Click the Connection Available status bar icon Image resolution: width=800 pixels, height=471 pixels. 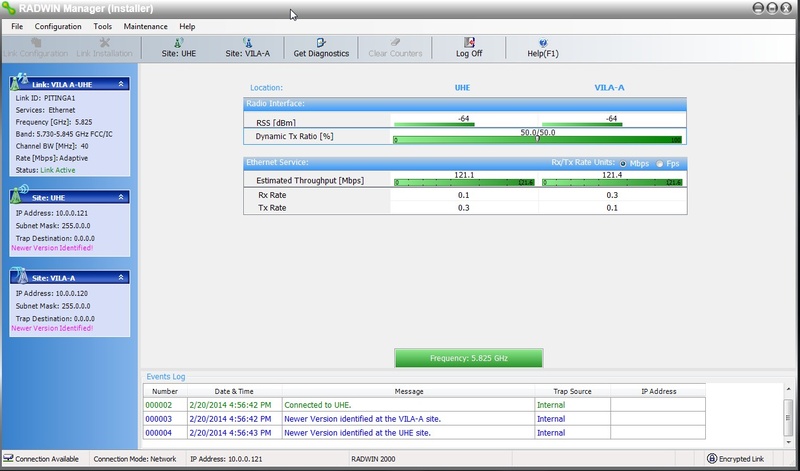[x=8, y=458]
